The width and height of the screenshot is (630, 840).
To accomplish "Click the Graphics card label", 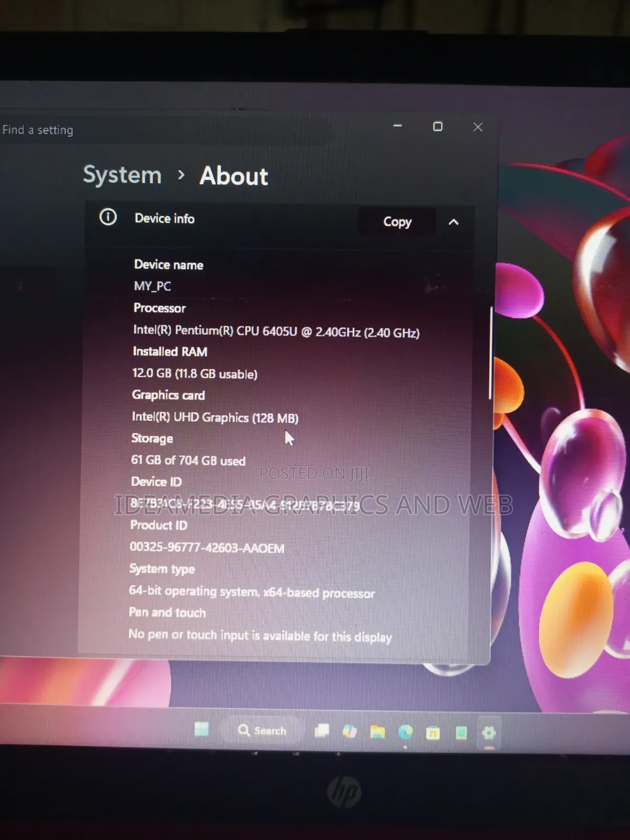I will (169, 395).
